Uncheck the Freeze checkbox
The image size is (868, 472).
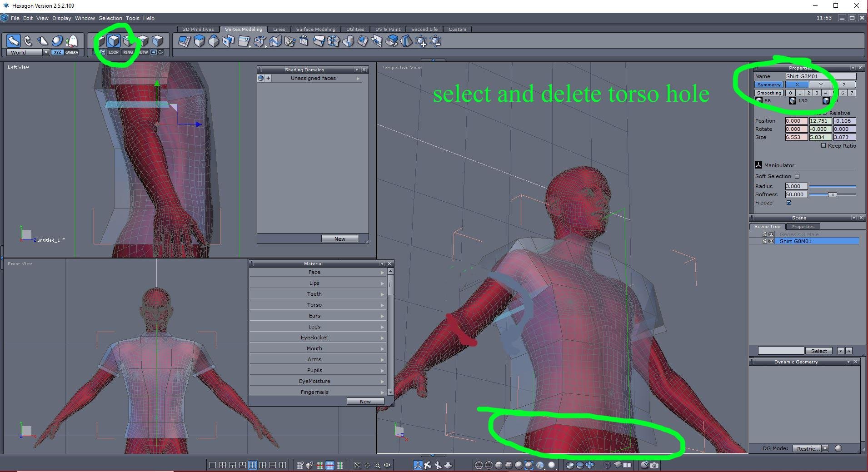click(789, 203)
